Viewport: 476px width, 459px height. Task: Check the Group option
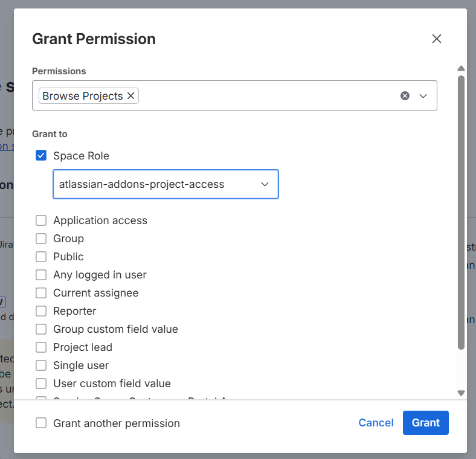[x=41, y=239]
